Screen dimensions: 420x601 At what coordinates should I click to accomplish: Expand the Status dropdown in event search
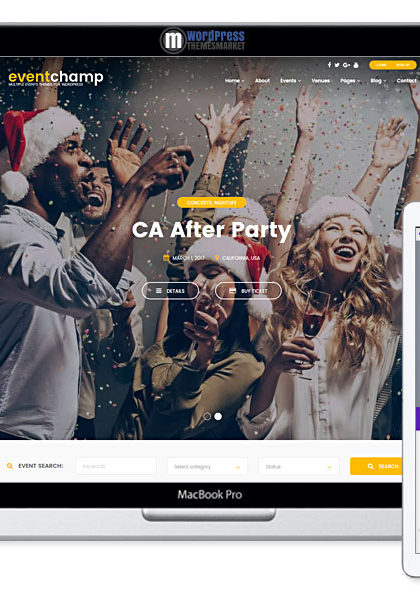(x=299, y=466)
